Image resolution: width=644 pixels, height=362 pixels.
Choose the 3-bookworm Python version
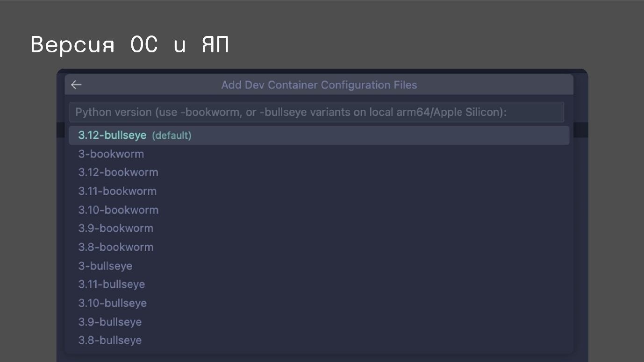click(x=111, y=154)
